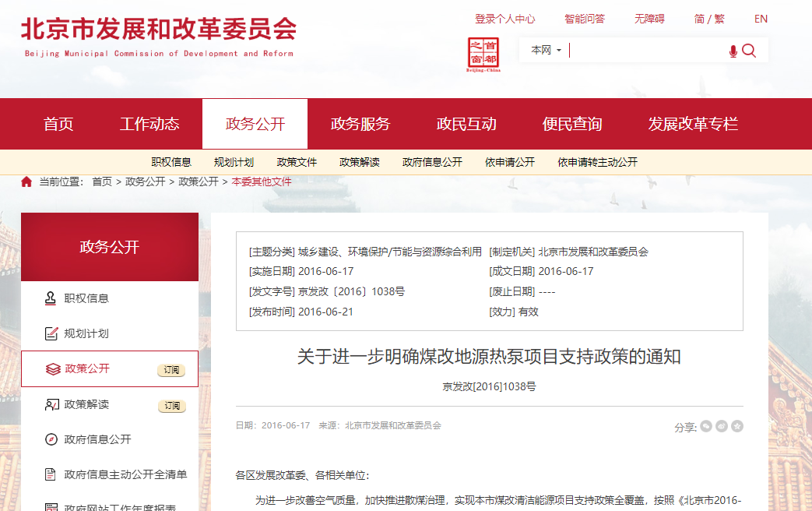This screenshot has width=812, height=511.
Task: Select 政府信息公开 in the sidebar
Action: coord(97,439)
